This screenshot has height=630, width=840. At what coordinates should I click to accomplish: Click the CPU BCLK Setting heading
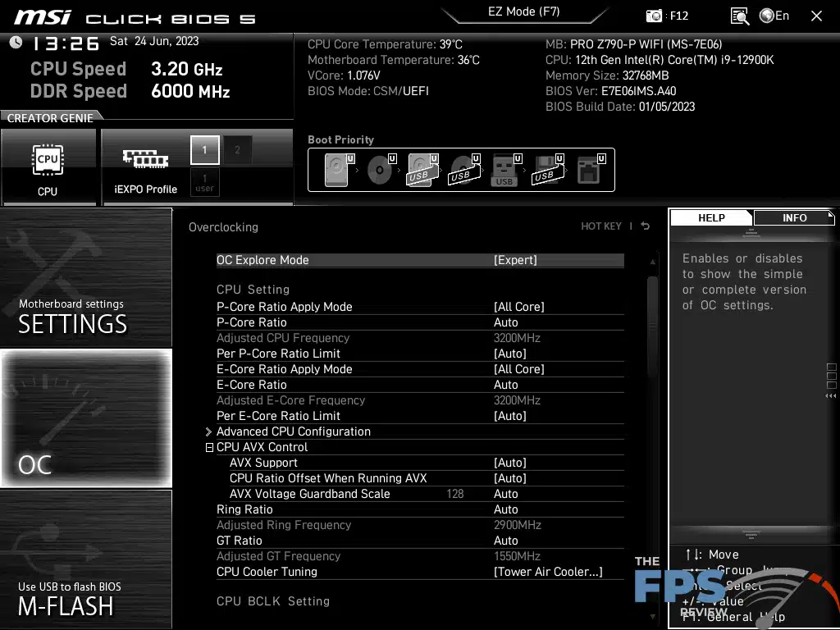(x=273, y=601)
